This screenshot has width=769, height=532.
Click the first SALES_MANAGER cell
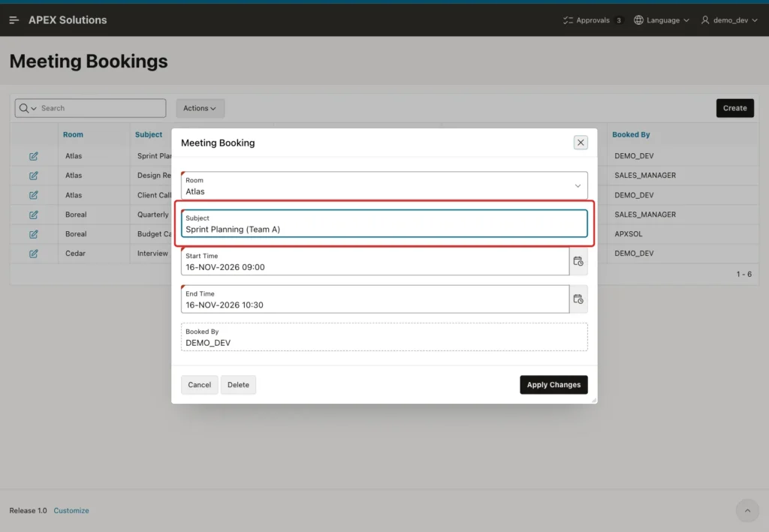point(645,175)
